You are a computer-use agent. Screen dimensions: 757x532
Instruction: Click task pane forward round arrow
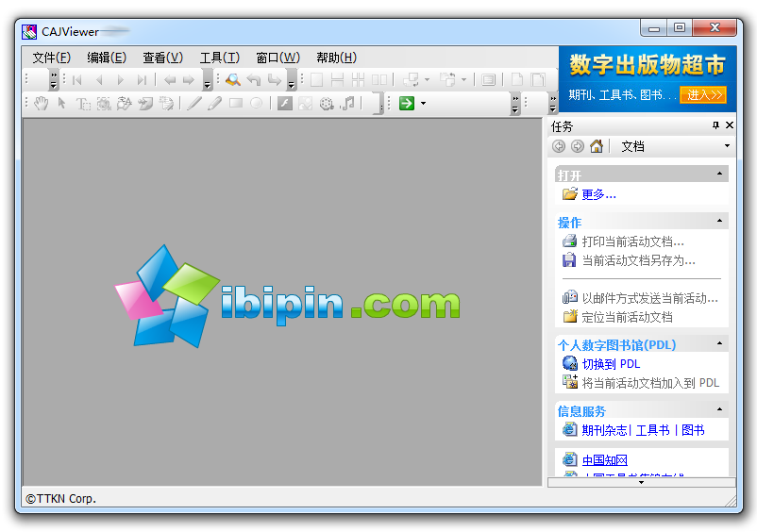(578, 145)
